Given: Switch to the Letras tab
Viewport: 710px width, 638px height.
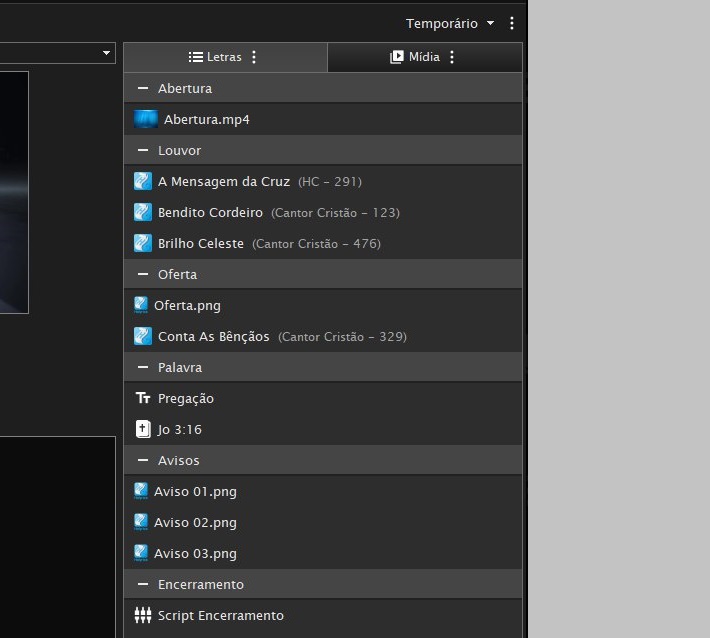Looking at the screenshot, I should tap(216, 57).
